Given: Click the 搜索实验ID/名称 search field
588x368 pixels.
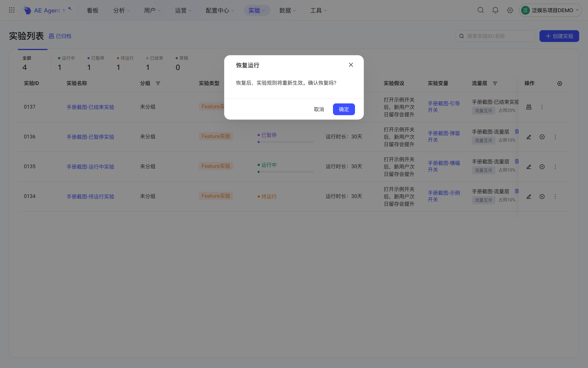Looking at the screenshot, I should click(495, 36).
